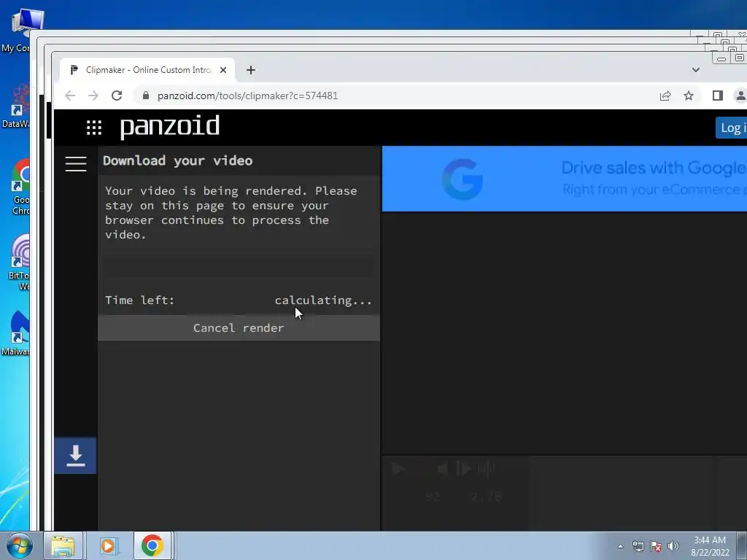
Task: Open the Google ad banner
Action: (565, 179)
